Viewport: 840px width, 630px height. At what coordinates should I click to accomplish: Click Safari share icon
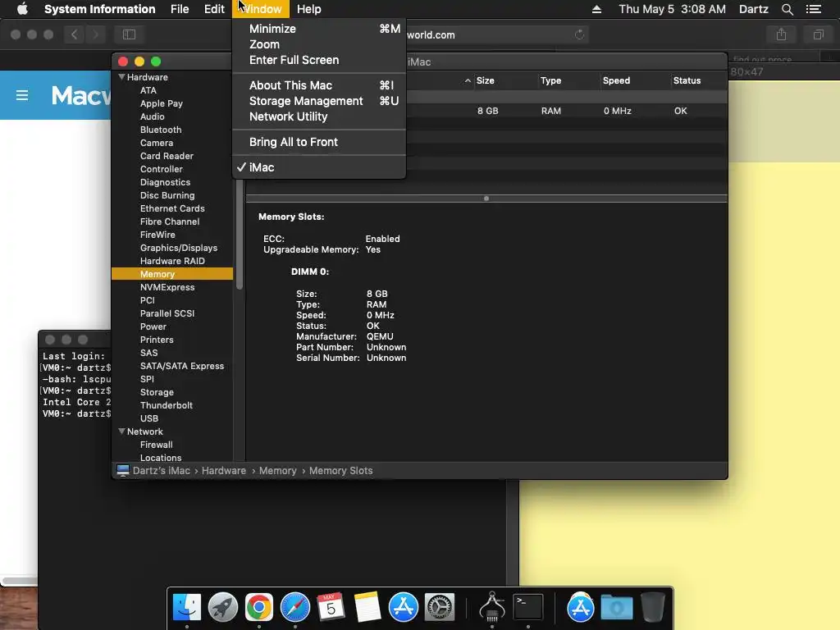pyautogui.click(x=781, y=34)
